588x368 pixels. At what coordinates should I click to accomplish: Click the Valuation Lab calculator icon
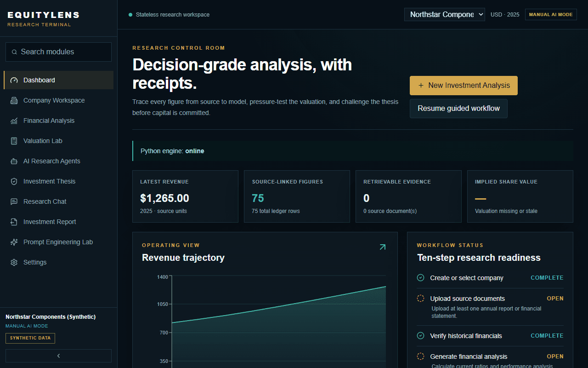tap(14, 141)
